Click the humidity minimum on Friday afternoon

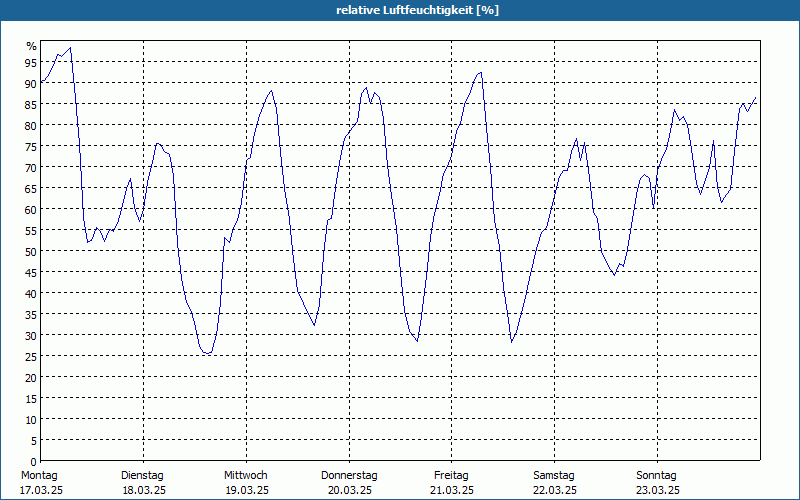511,342
